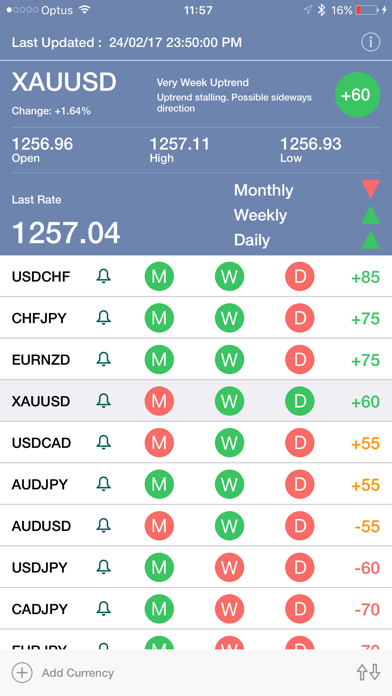Click the -70 score for CADJPY

(x=367, y=609)
